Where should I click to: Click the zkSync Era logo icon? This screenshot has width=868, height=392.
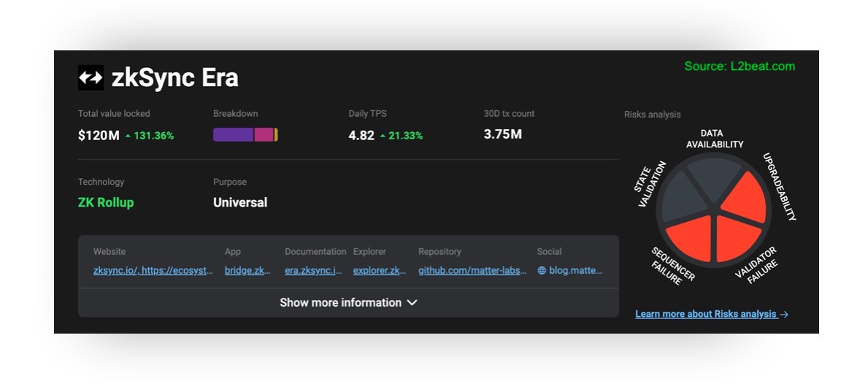pyautogui.click(x=91, y=77)
